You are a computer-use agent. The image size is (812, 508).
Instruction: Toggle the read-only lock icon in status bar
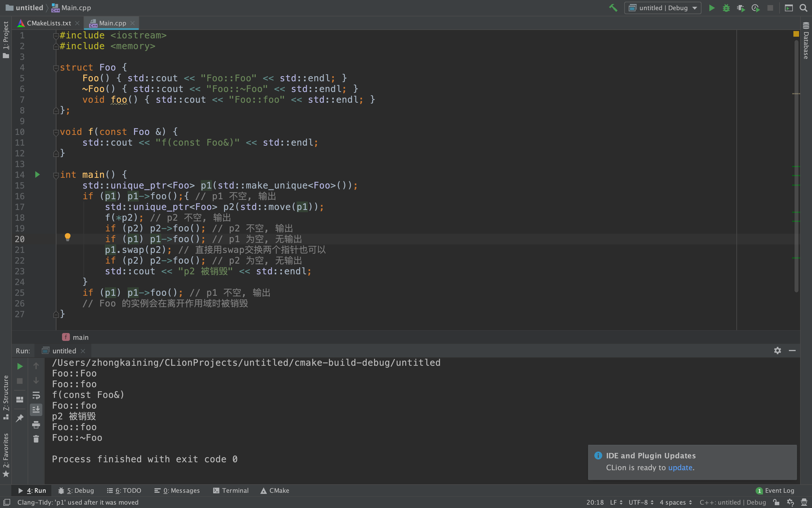coord(776,502)
